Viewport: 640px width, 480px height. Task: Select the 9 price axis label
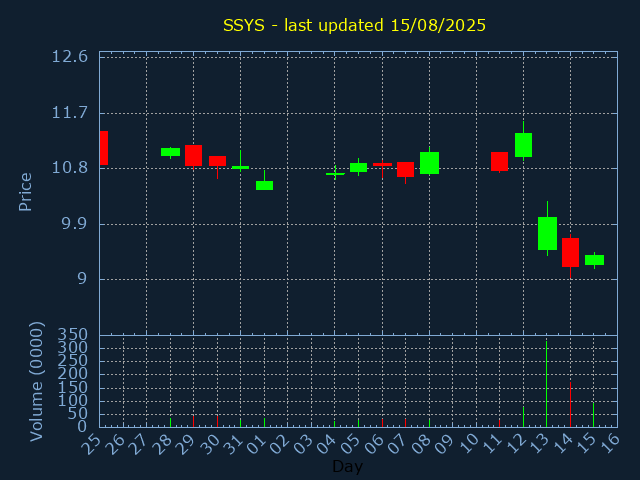pyautogui.click(x=82, y=279)
